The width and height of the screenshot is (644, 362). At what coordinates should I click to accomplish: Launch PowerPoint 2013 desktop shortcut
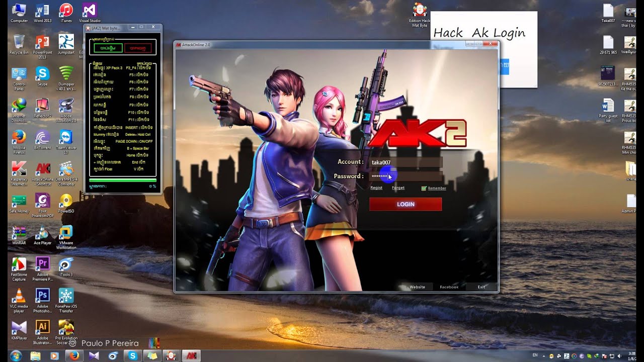pyautogui.click(x=42, y=47)
